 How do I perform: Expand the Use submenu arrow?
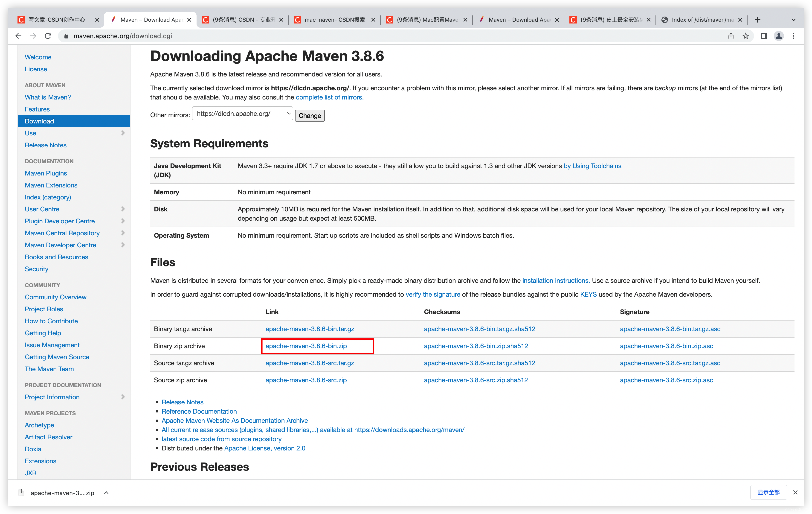tap(123, 133)
